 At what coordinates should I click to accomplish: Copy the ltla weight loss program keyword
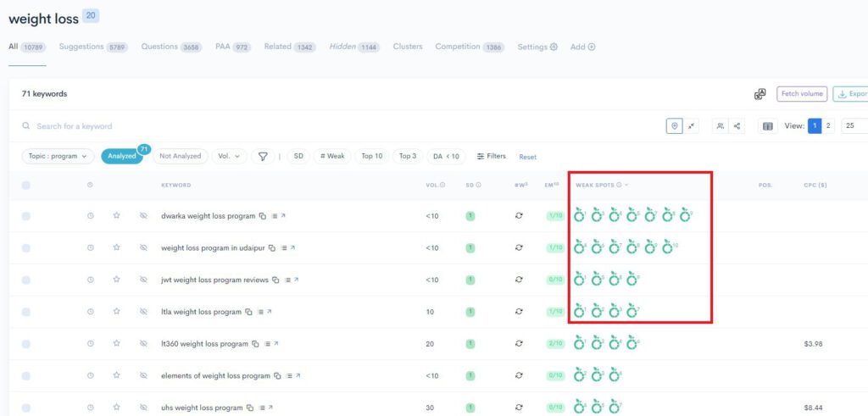pos(248,312)
